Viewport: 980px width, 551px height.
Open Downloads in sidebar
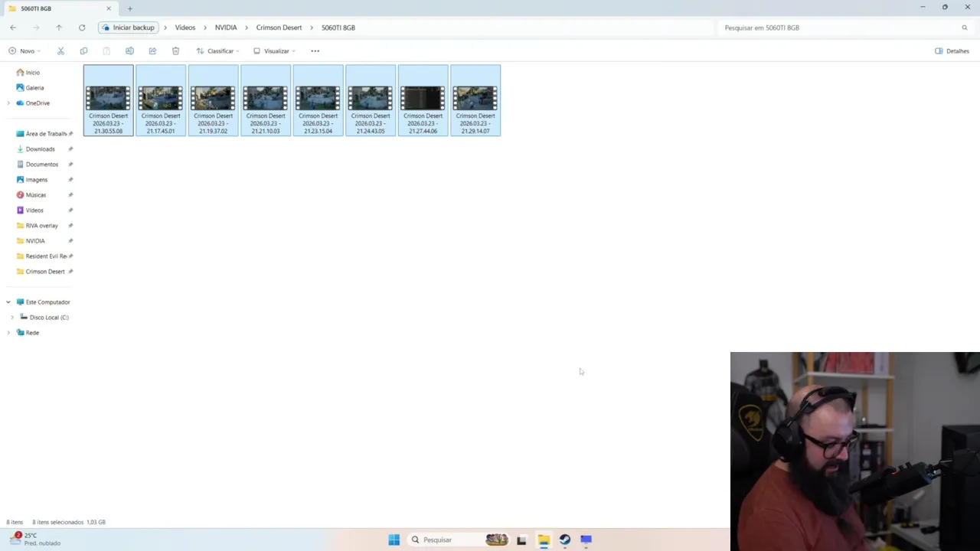point(40,149)
